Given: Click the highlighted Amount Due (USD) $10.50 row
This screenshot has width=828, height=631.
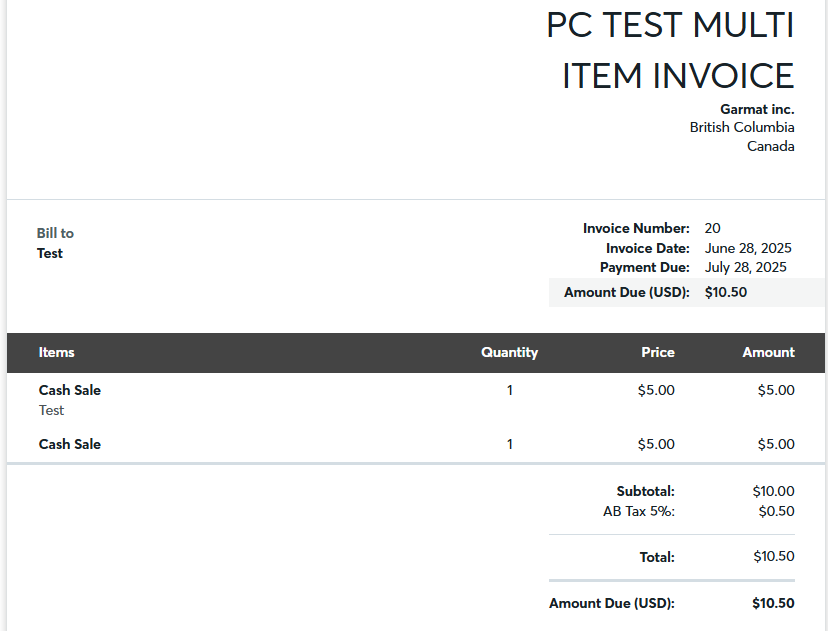Looking at the screenshot, I should [687, 293].
